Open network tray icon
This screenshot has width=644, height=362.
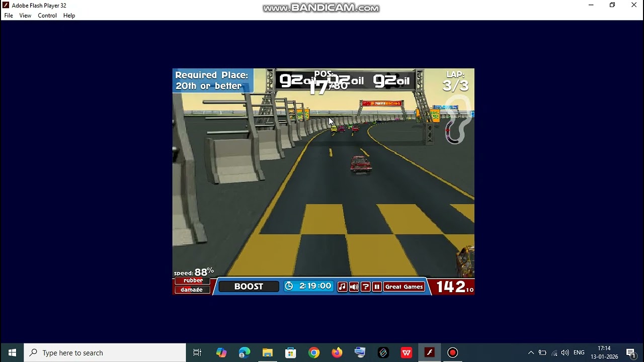click(554, 352)
